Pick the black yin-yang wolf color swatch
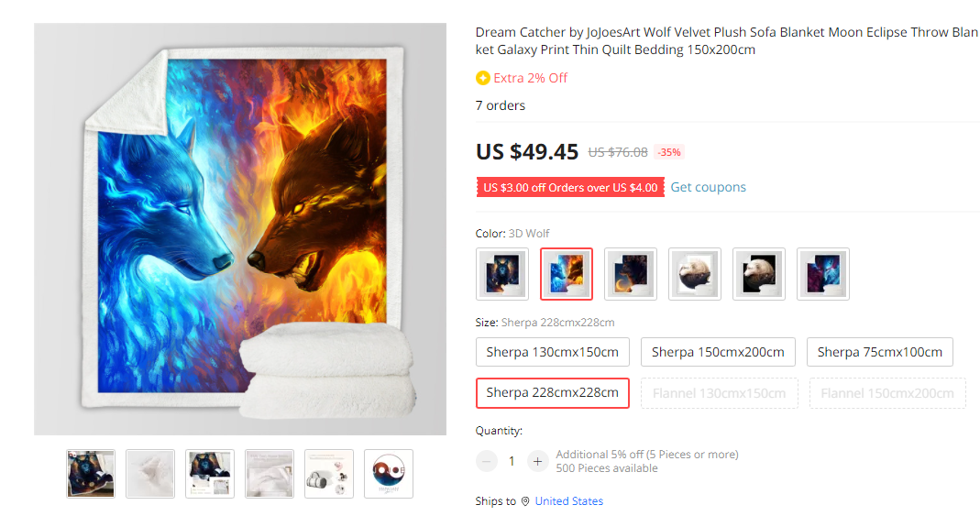 [759, 274]
